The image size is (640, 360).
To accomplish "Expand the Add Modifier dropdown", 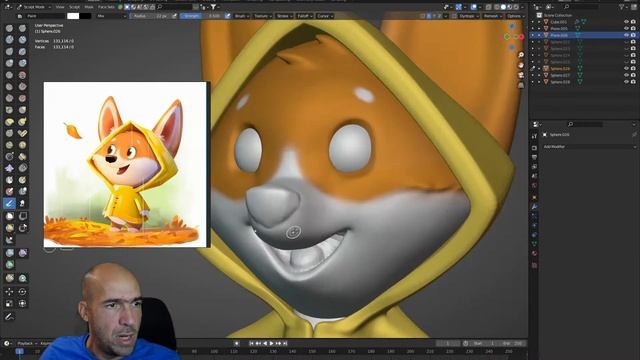I will (590, 147).
